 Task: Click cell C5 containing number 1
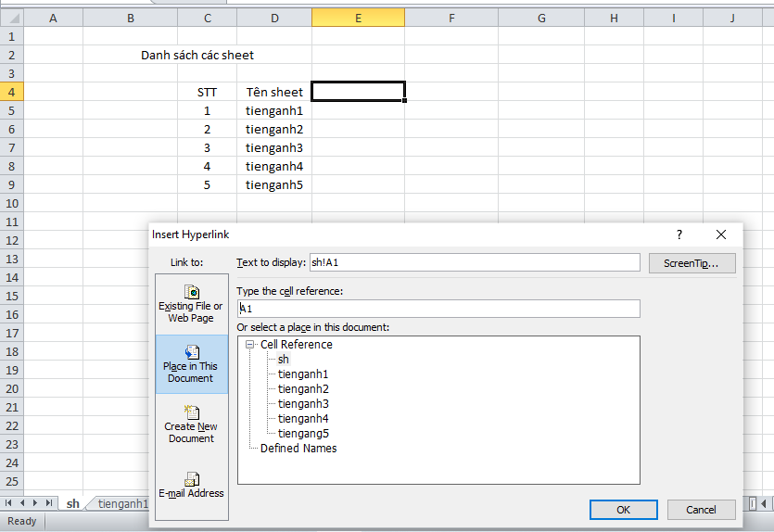208,111
